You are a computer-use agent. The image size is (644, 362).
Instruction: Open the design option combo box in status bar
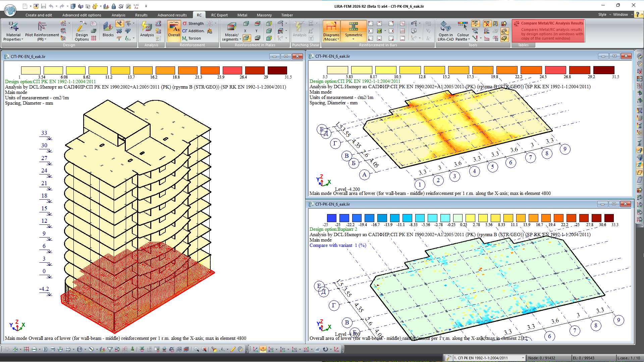point(489,358)
